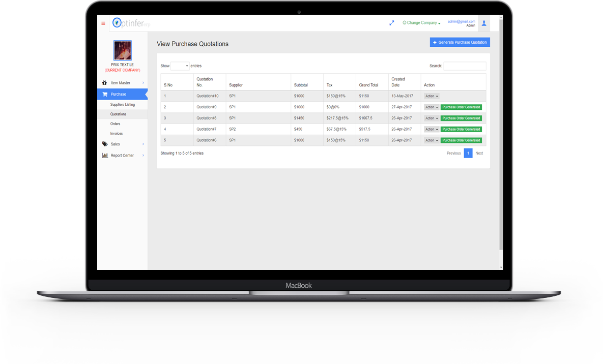
Task: Click Purchase Order Generated for Quotation#7
Action: [x=461, y=130]
